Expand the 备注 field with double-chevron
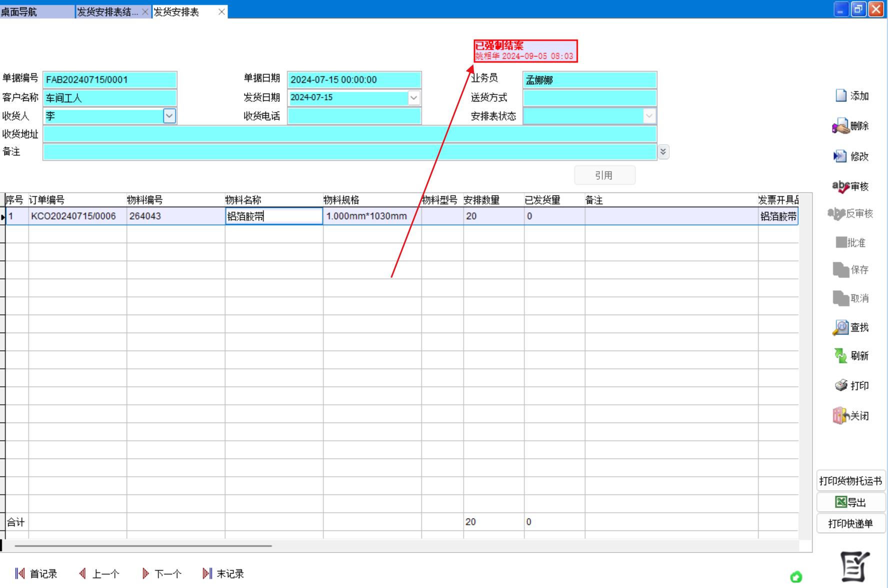 point(663,152)
